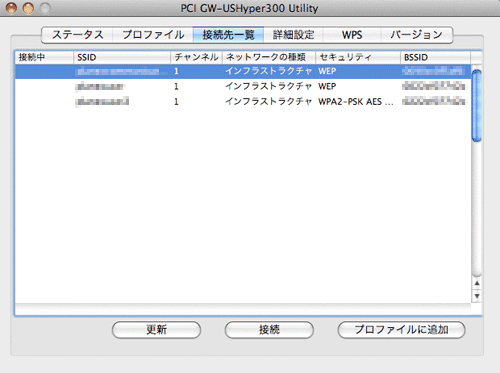Image resolution: width=500 pixels, height=373 pixels.
Task: Click the プロファイルに追加 button
Action: click(401, 330)
